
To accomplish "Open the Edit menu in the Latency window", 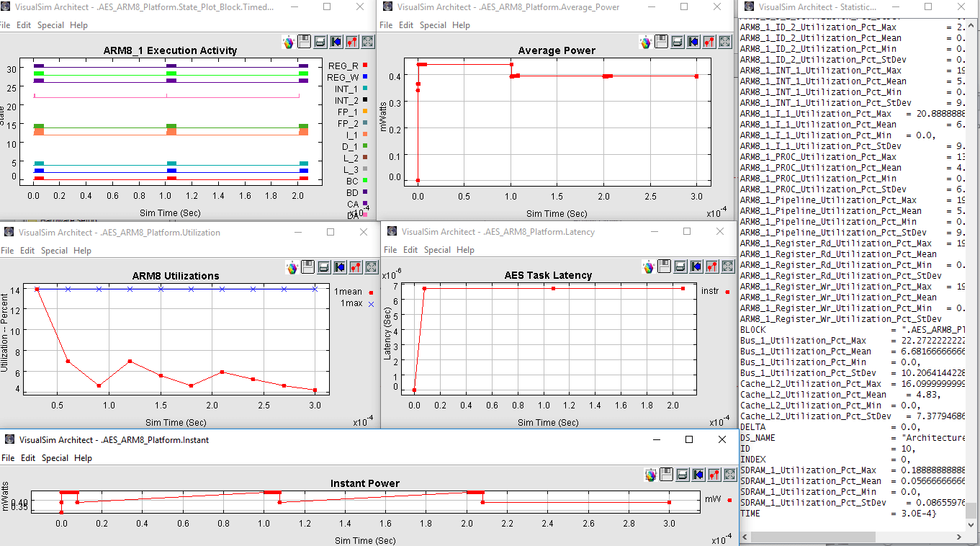I will 410,250.
